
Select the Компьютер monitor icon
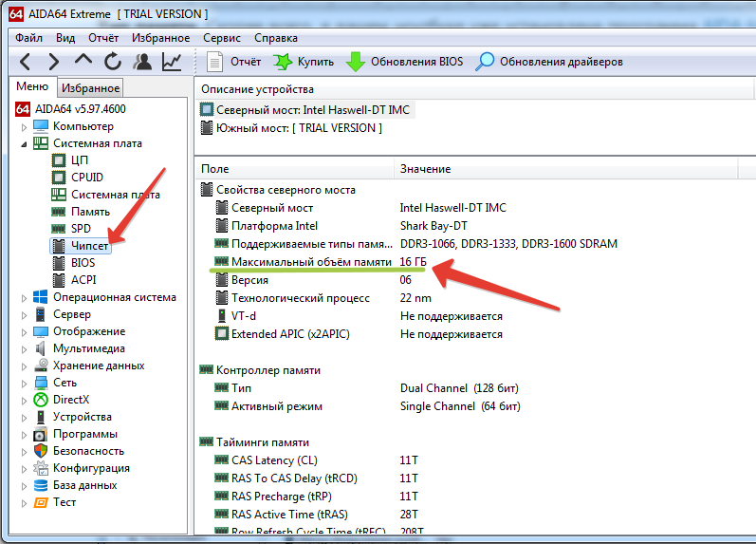click(x=41, y=126)
